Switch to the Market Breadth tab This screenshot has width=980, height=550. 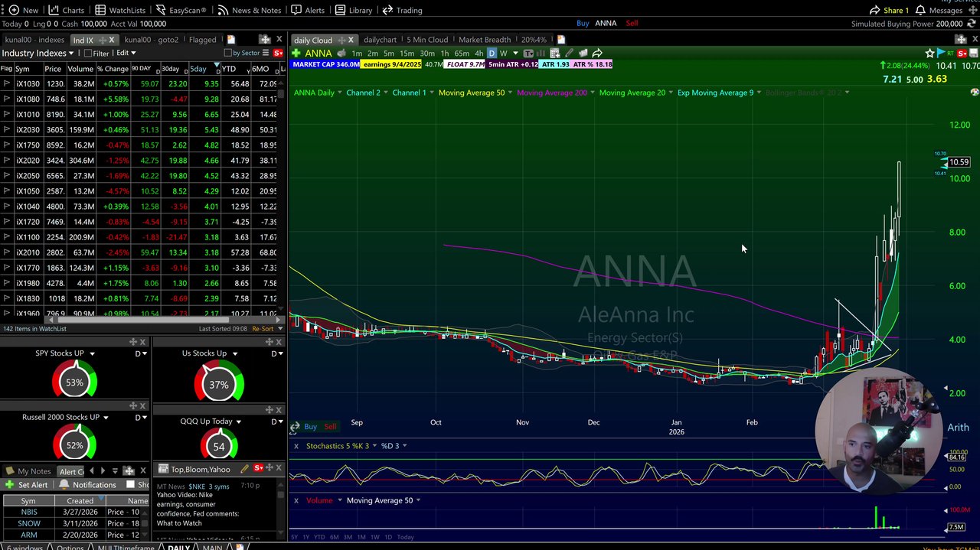(x=485, y=40)
